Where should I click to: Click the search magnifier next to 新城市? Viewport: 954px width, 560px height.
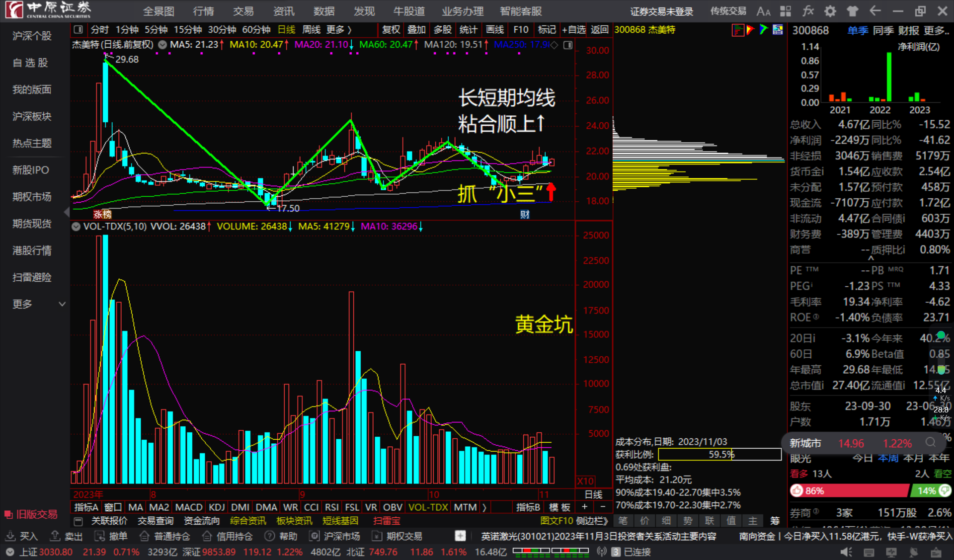929,443
